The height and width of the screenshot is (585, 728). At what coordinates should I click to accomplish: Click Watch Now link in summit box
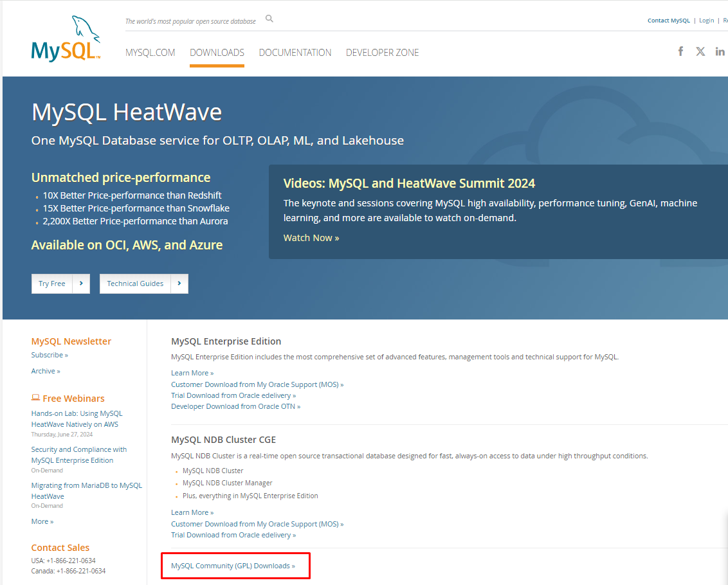(x=311, y=238)
